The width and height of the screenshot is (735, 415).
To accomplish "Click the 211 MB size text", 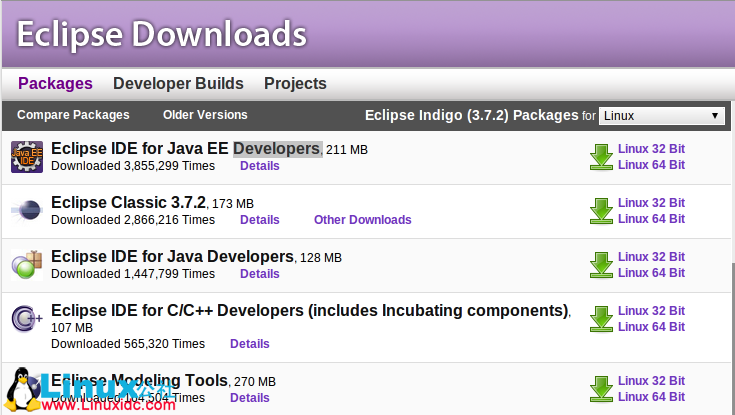I will (x=347, y=150).
